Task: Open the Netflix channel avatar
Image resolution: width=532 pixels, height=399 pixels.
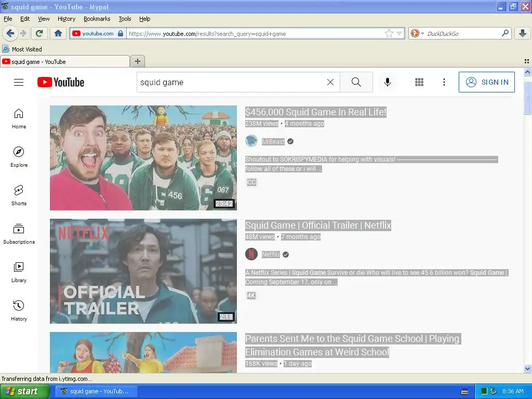Action: click(x=251, y=254)
